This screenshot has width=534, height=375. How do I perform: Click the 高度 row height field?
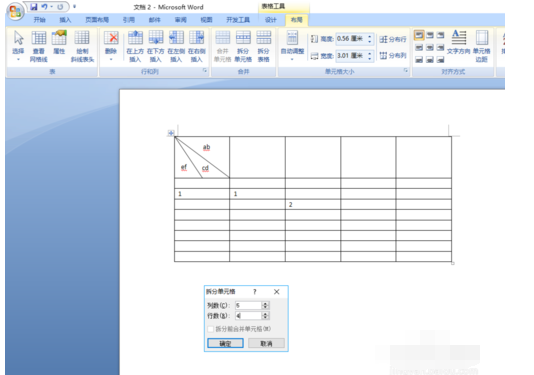[350, 38]
